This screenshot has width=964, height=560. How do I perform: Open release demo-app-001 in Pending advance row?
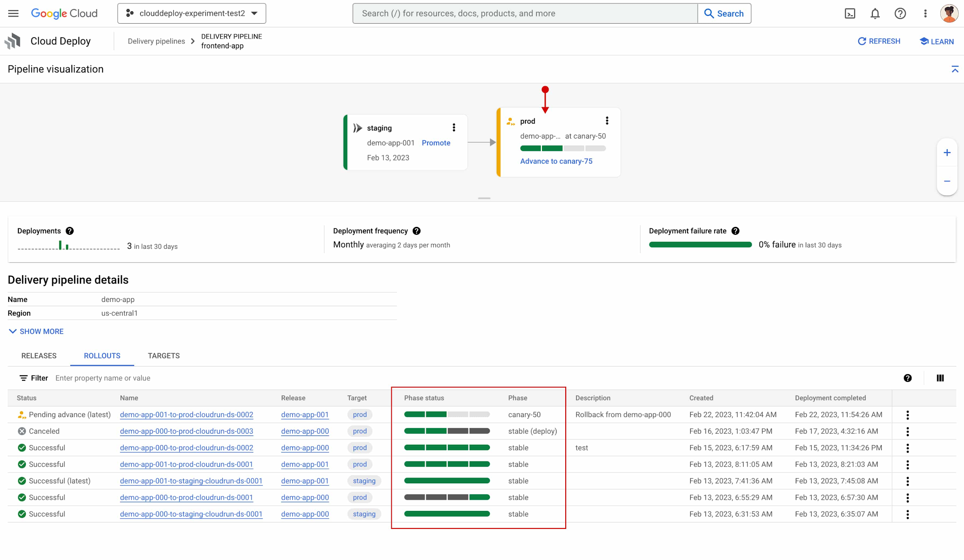[x=305, y=415]
